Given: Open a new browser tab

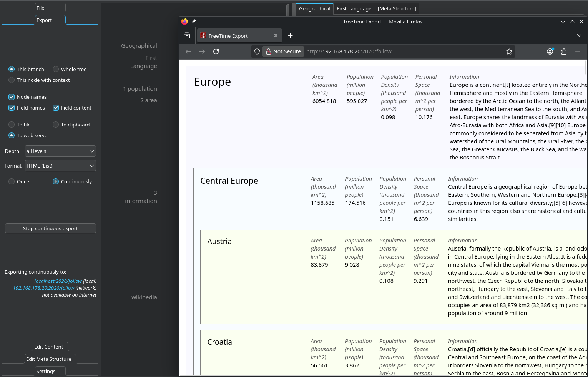Looking at the screenshot, I should [291, 36].
